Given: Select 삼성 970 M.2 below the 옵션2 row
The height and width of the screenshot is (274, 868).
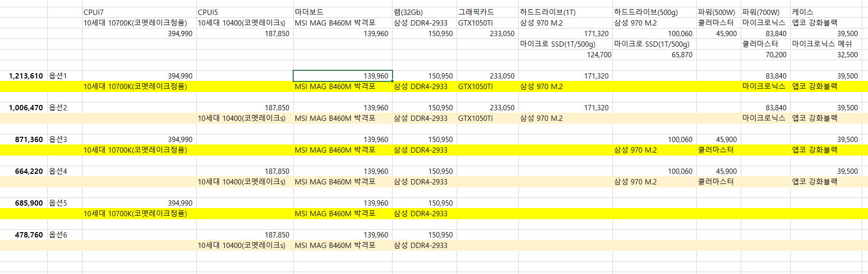Looking at the screenshot, I should 566,118.
